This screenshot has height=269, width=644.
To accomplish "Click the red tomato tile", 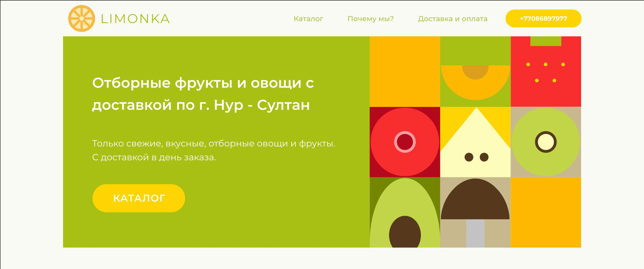I will tap(405, 142).
